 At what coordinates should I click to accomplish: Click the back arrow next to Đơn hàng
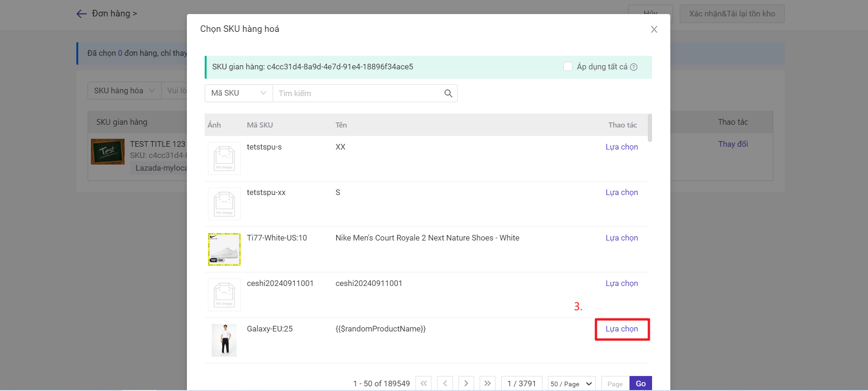point(82,14)
